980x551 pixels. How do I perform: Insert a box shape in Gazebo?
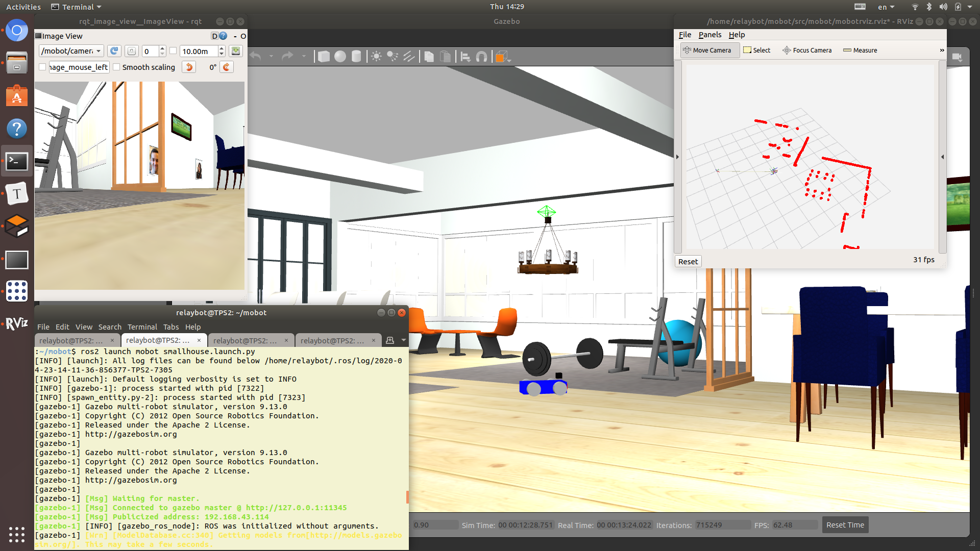(x=324, y=57)
